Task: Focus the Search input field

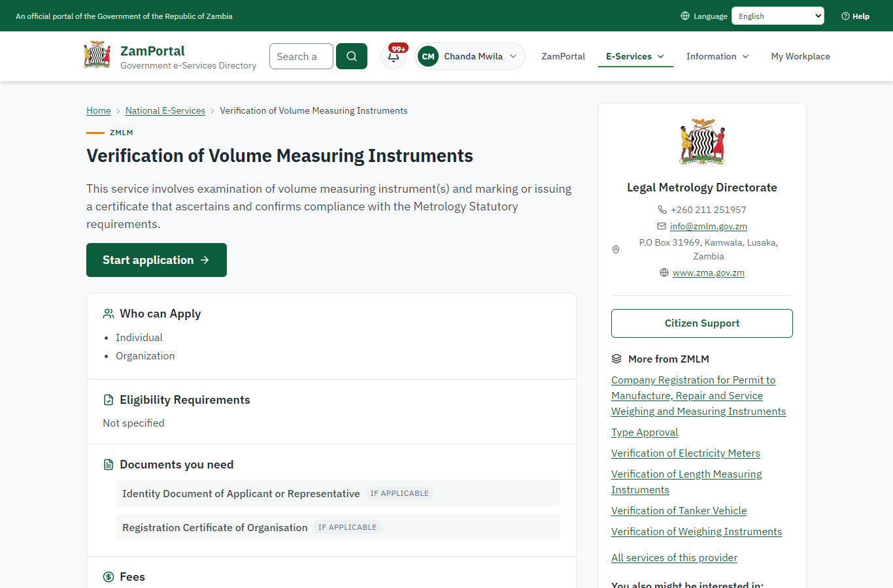Action: coord(301,56)
